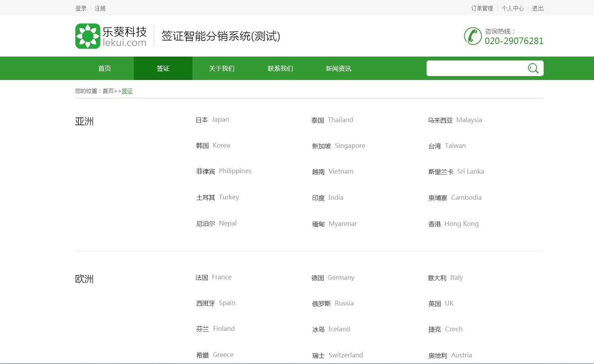Click the magnifying glass search icon
Viewport: 594px width, 364px height.
point(533,68)
